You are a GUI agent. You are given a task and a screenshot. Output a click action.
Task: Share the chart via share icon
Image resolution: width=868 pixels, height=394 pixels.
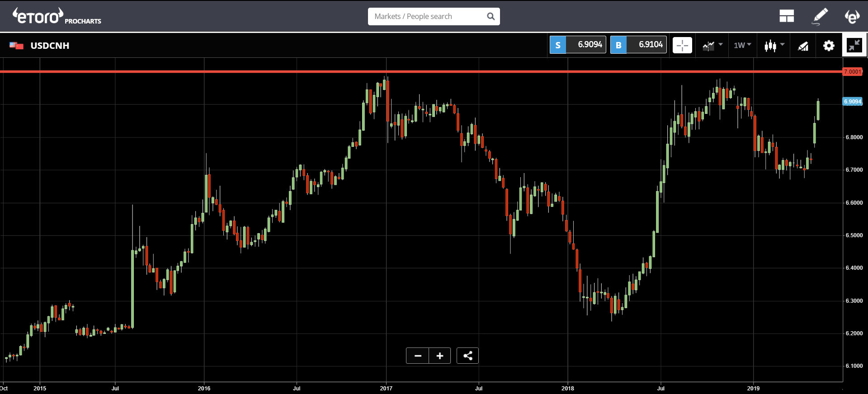click(467, 356)
